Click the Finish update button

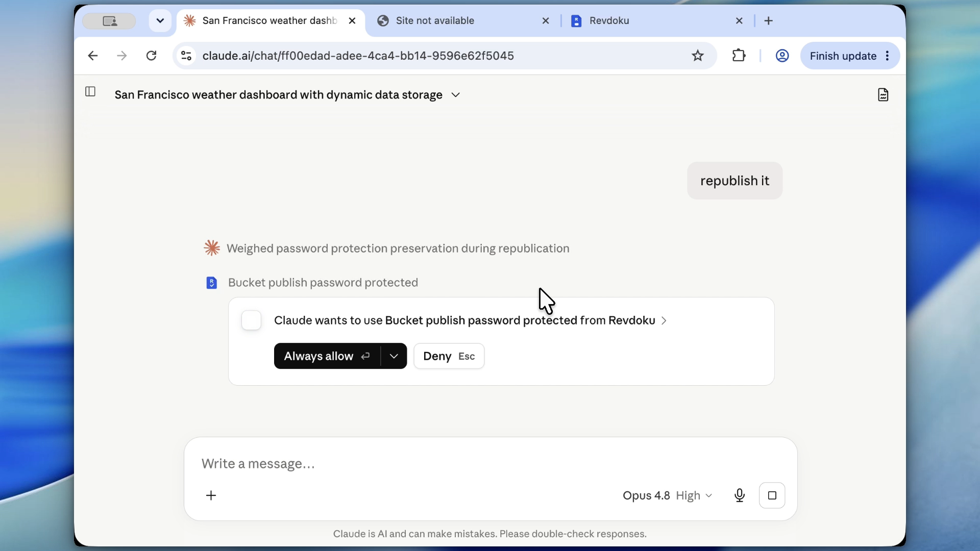[x=843, y=56]
